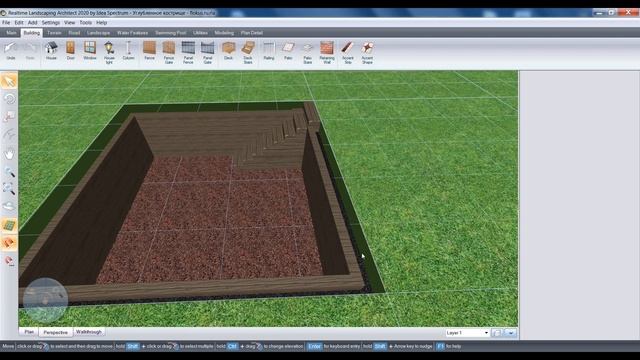Click the Enter key hint in the status bar

314,346
